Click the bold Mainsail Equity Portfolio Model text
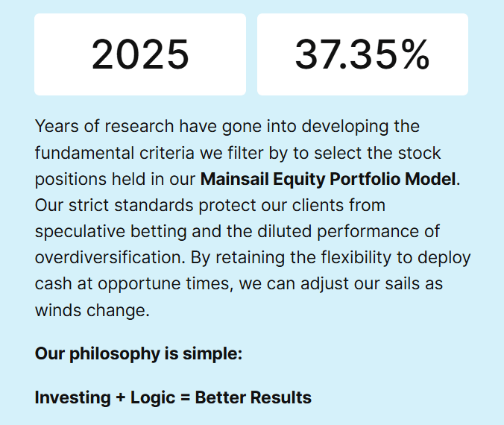The image size is (504, 425). pyautogui.click(x=328, y=179)
